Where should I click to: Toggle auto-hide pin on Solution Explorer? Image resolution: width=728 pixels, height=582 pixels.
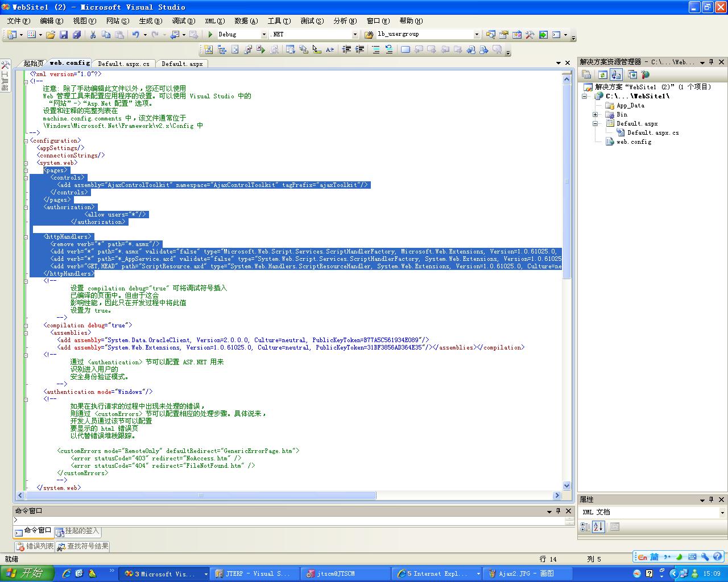(712, 62)
